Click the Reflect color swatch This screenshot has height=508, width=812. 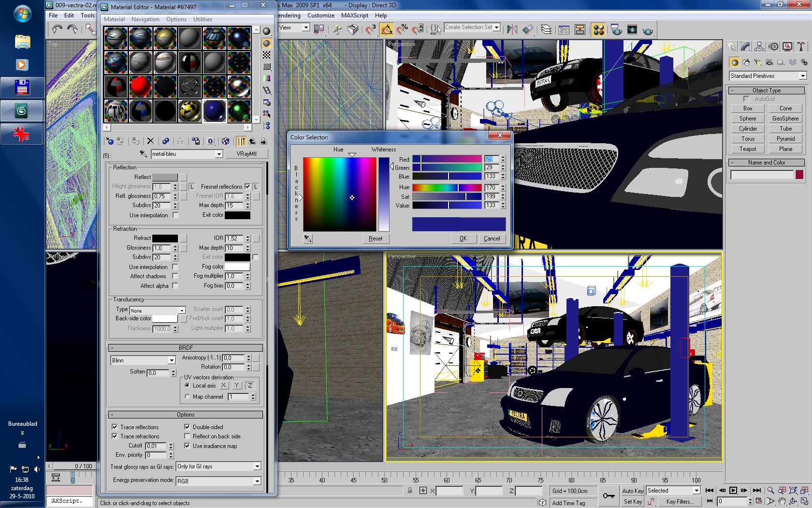tap(165, 177)
